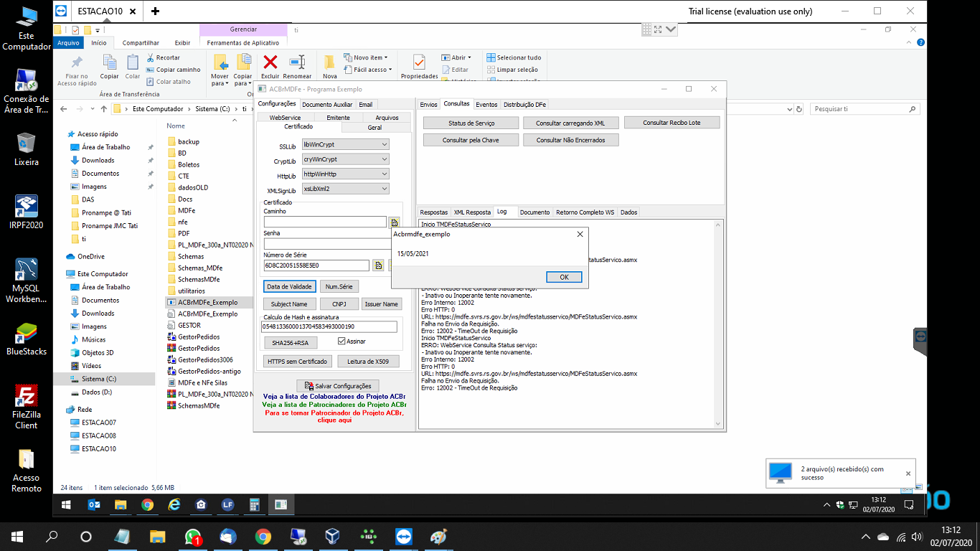Expand the Abrir dropdown in Explorer ribbon
Viewport: 980px width, 551px height.
click(x=468, y=57)
